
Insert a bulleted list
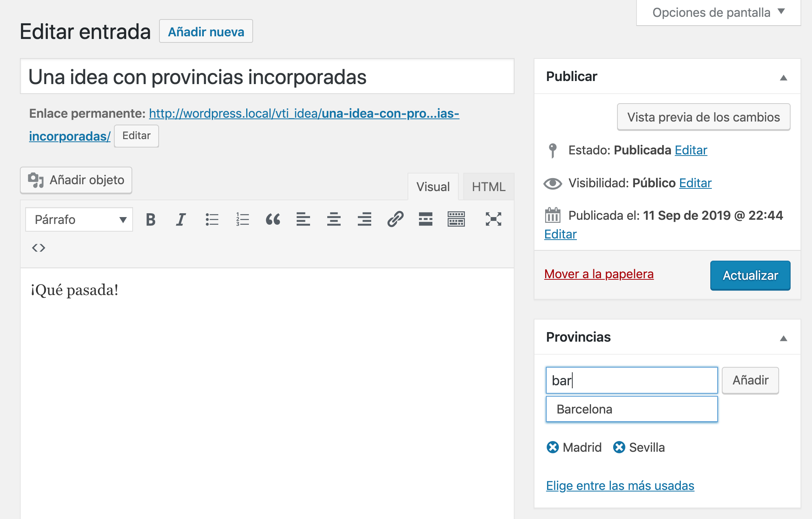point(212,220)
